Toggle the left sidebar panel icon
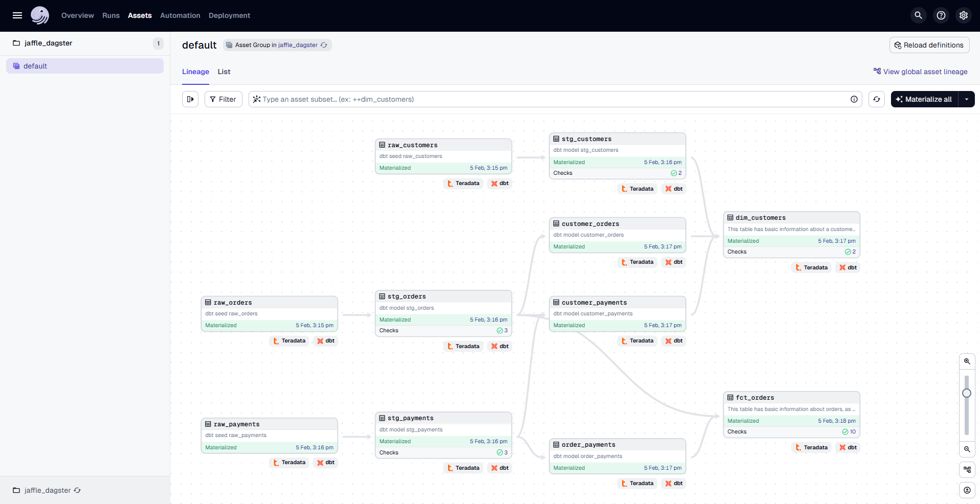Image resolution: width=980 pixels, height=504 pixels. pos(190,99)
